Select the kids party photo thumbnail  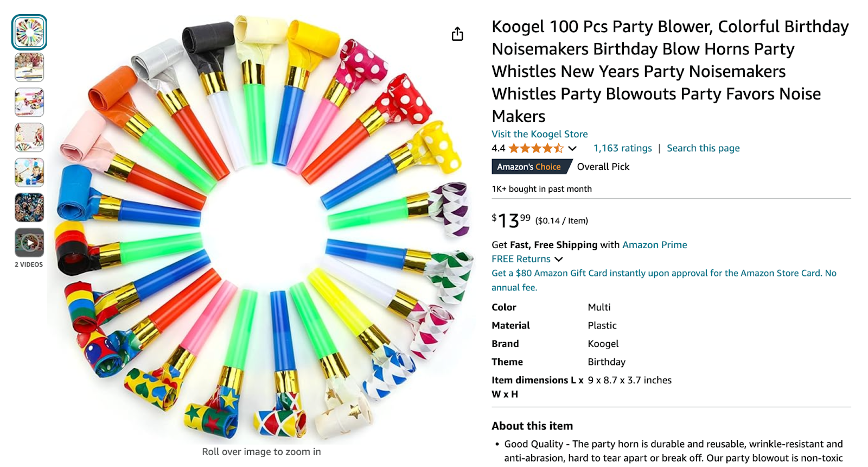click(x=29, y=137)
